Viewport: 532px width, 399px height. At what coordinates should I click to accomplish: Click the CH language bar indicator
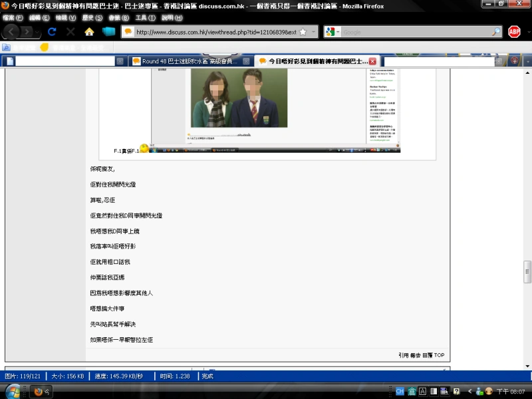(x=400, y=392)
